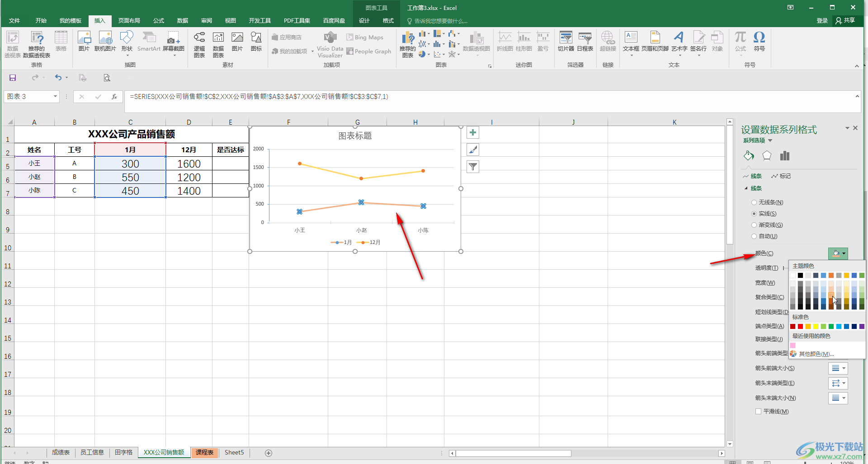Switch to the 页面布局 page layout tab
The height and width of the screenshot is (464, 868).
(129, 21)
